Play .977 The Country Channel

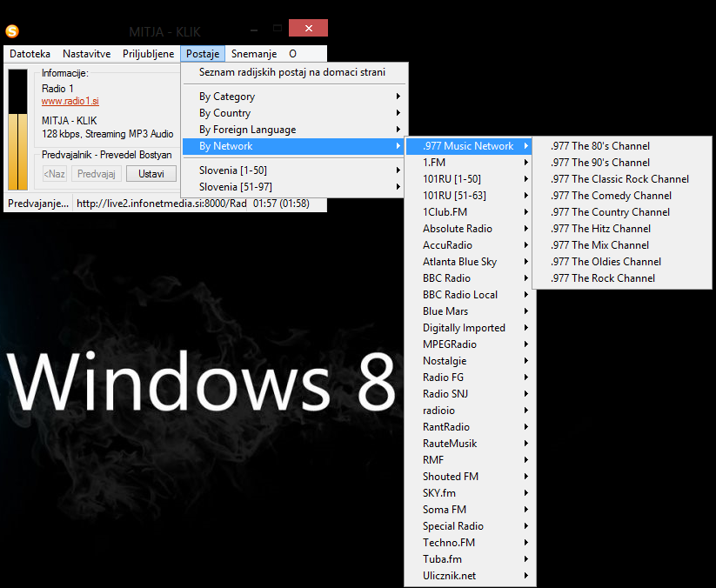622,212
